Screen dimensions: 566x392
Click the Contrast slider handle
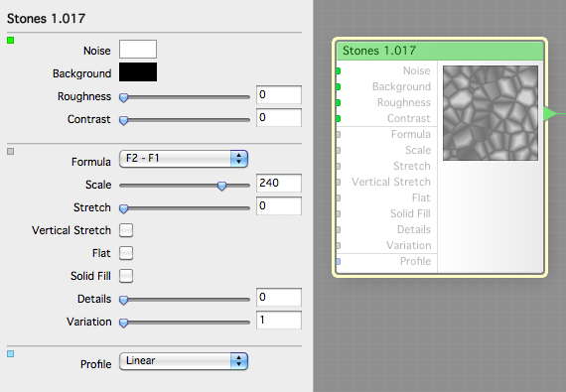123,120
